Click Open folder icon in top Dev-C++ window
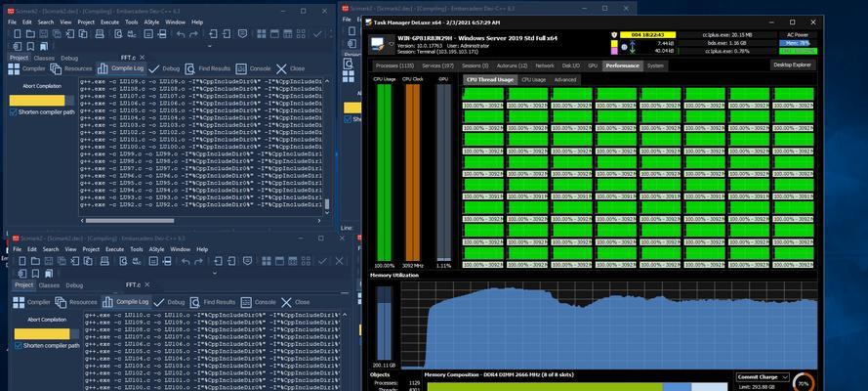868x391 pixels. point(30,34)
